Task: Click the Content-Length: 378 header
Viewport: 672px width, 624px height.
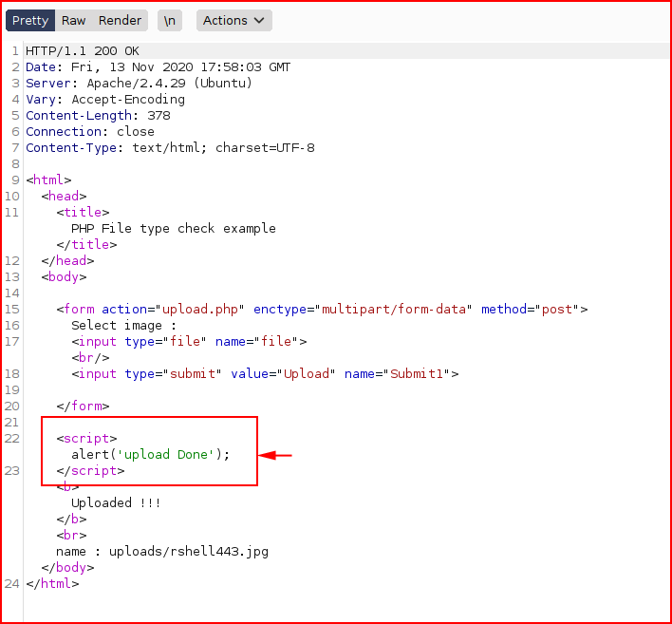Action: pos(98,116)
